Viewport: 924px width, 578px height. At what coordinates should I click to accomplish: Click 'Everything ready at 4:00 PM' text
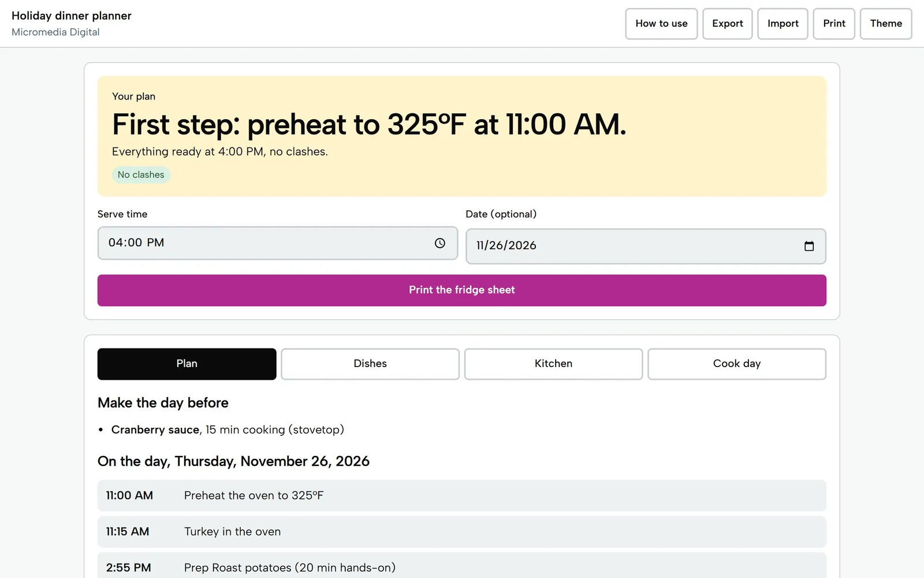click(x=220, y=151)
